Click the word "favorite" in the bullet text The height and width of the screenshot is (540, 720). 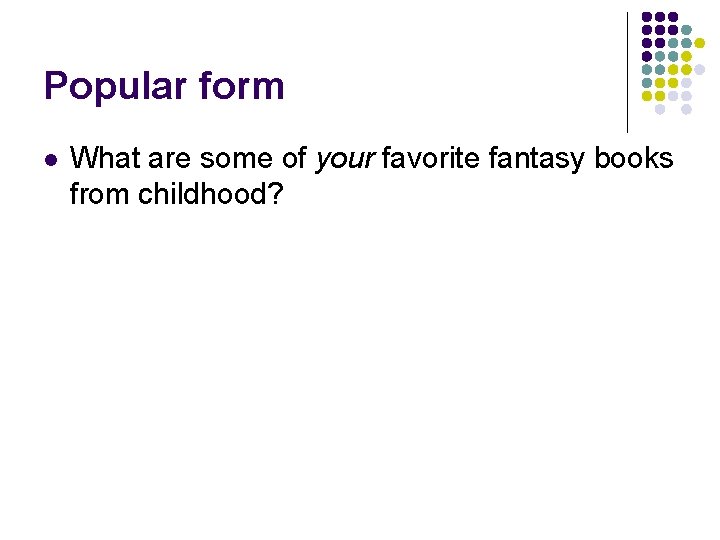(x=430, y=158)
